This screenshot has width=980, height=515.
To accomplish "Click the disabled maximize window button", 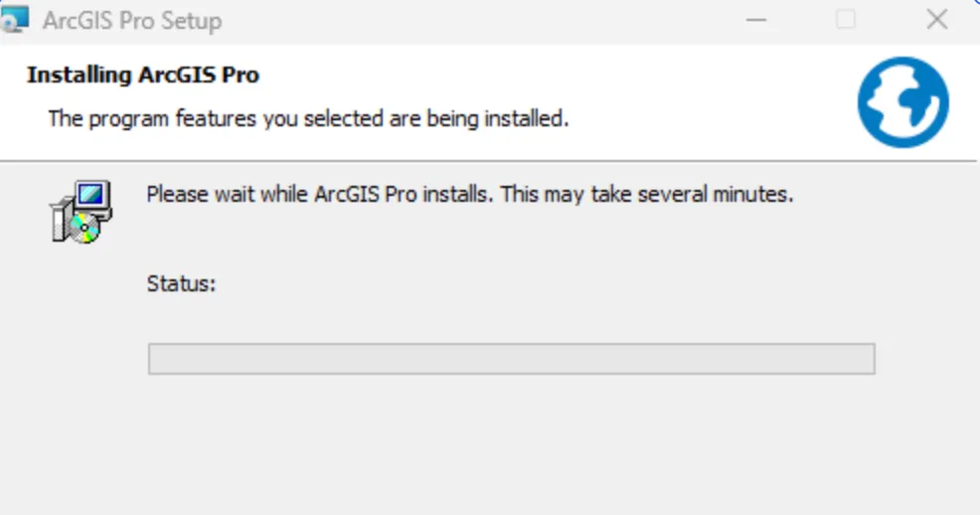I will (x=845, y=20).
